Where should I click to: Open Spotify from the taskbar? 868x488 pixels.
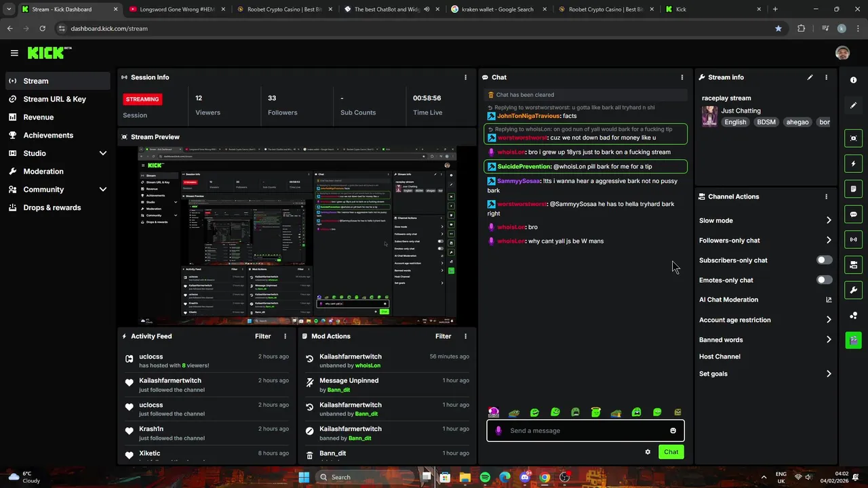click(x=485, y=477)
